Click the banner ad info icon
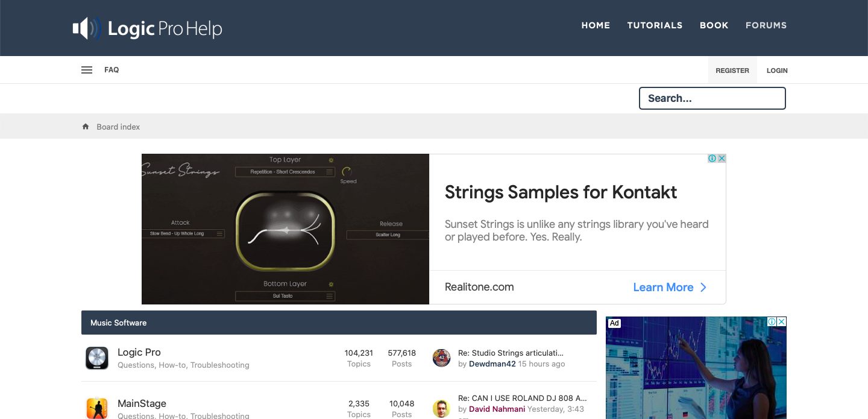Viewport: 868px width, 419px height. 712,159
